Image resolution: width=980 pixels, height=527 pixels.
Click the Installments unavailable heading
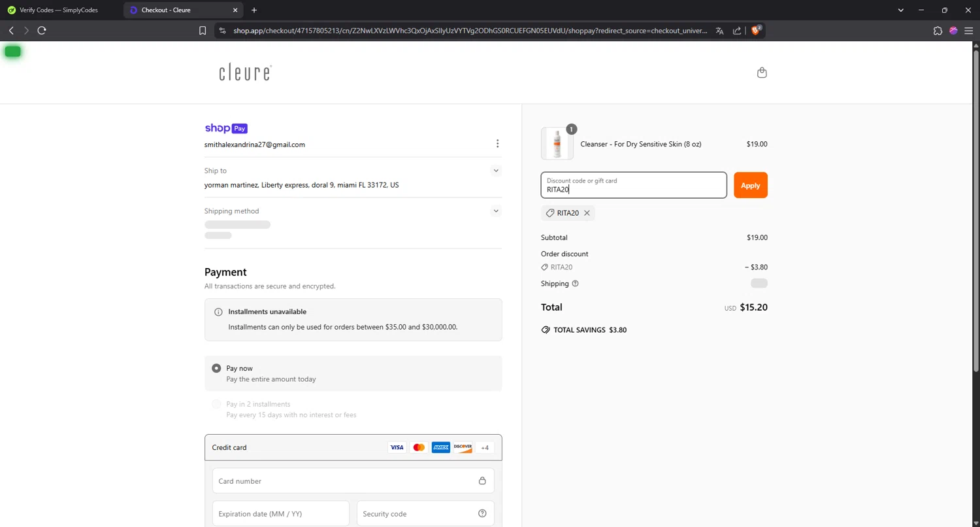267,312
